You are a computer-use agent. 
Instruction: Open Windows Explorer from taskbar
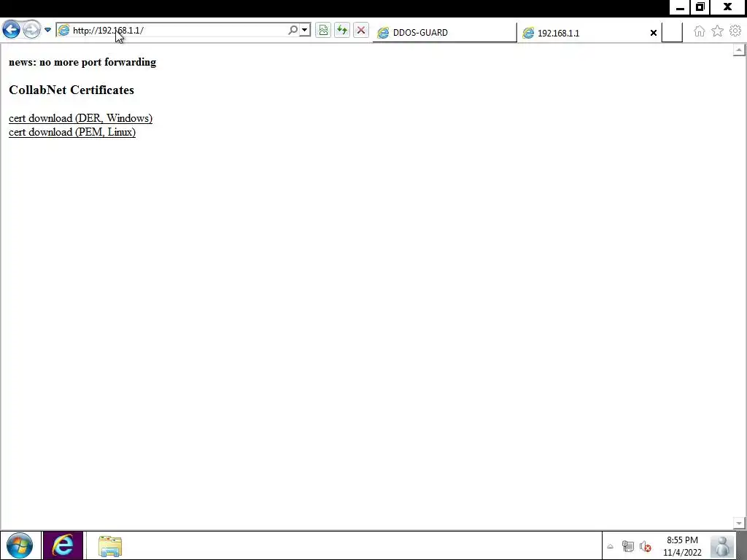pos(110,545)
